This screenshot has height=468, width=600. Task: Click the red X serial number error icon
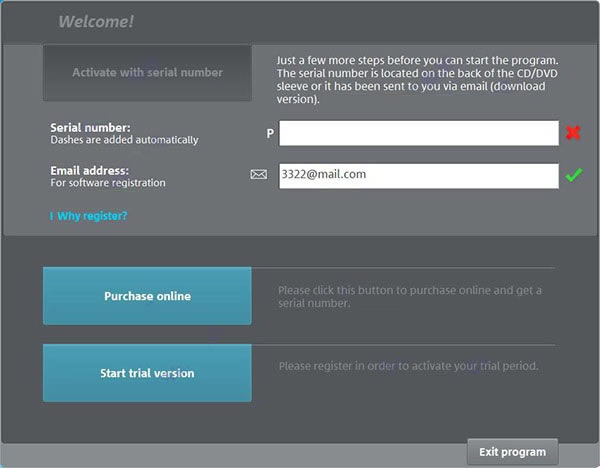point(573,133)
